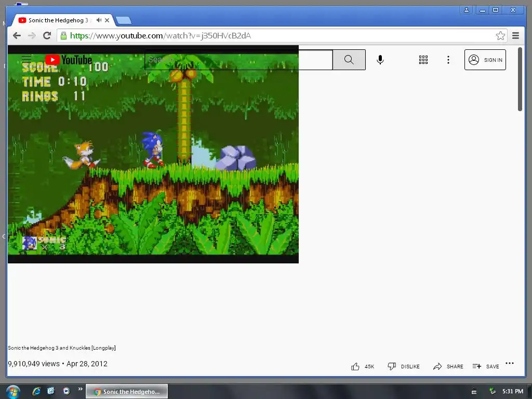
Task: Click the SIGN IN button
Action: pyautogui.click(x=485, y=60)
